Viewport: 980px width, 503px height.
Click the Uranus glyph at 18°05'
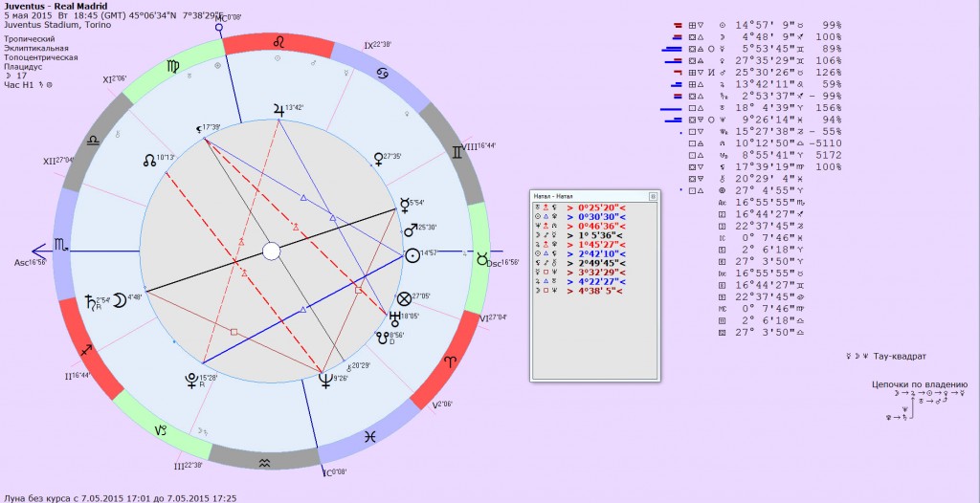395,318
